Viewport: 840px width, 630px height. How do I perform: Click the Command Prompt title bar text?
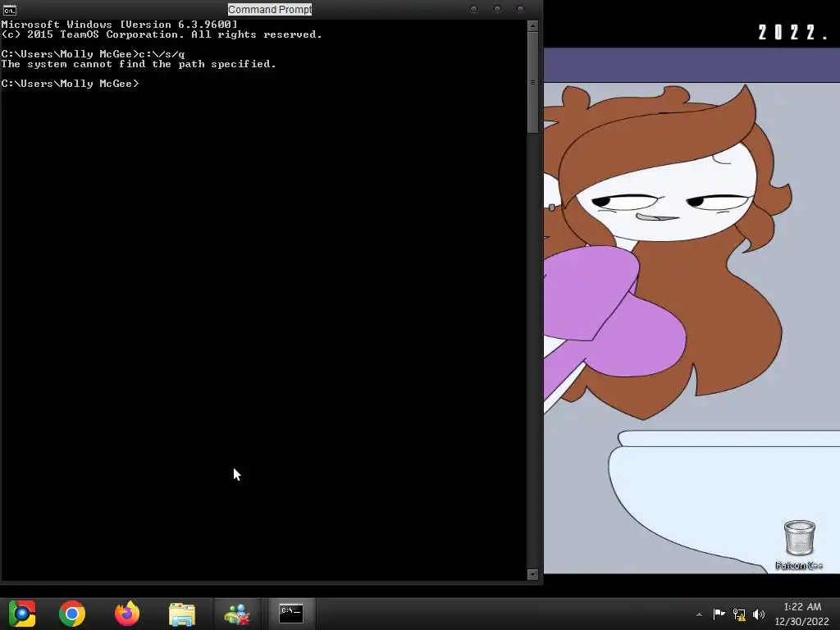(x=269, y=10)
